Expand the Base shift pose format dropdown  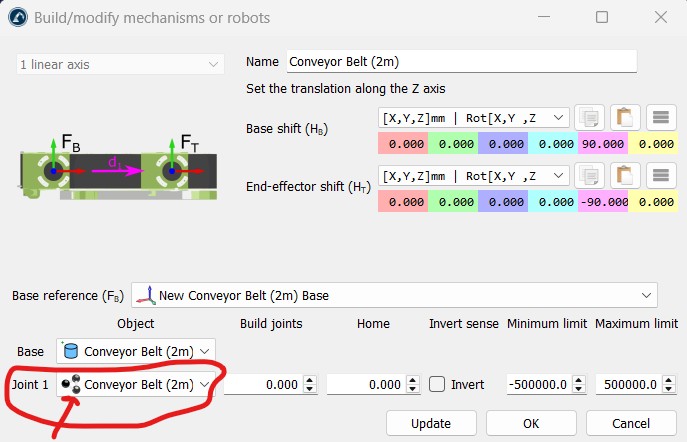[x=474, y=118]
